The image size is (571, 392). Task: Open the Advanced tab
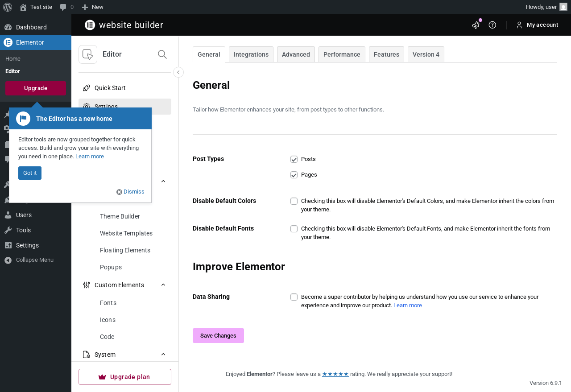click(x=296, y=54)
